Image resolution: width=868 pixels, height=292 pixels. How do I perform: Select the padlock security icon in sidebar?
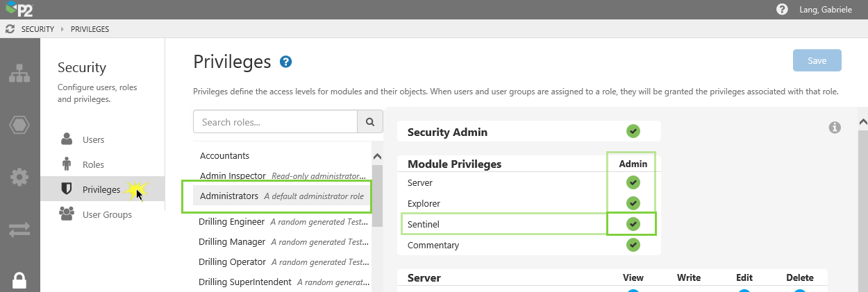(19, 280)
